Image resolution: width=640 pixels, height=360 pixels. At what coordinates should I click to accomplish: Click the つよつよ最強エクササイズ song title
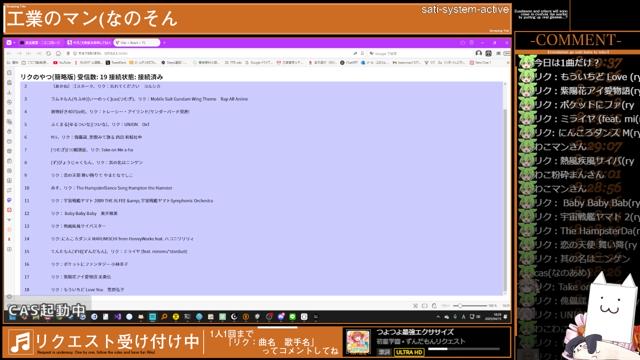click(x=415, y=332)
